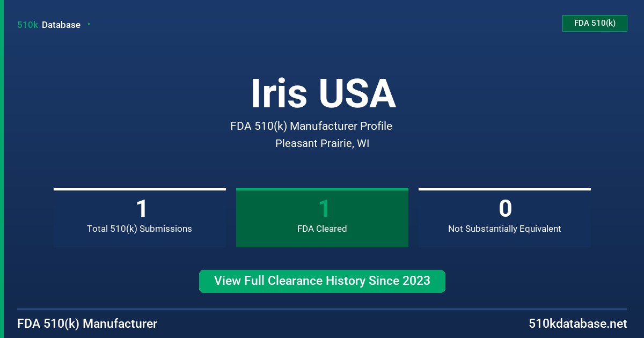Screen dimensions: 644x338
Task: Click the FDA 510(k) Manufacturer Profile subtitle
Action: 311,126
